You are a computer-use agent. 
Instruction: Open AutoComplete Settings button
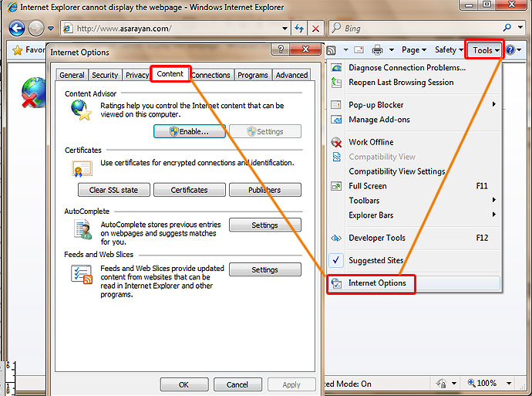(264, 225)
